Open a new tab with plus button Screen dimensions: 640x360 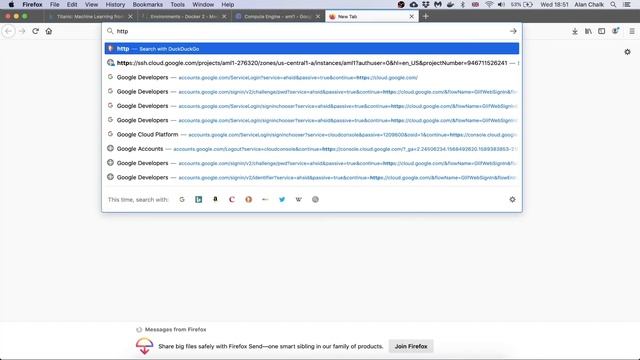426,16
